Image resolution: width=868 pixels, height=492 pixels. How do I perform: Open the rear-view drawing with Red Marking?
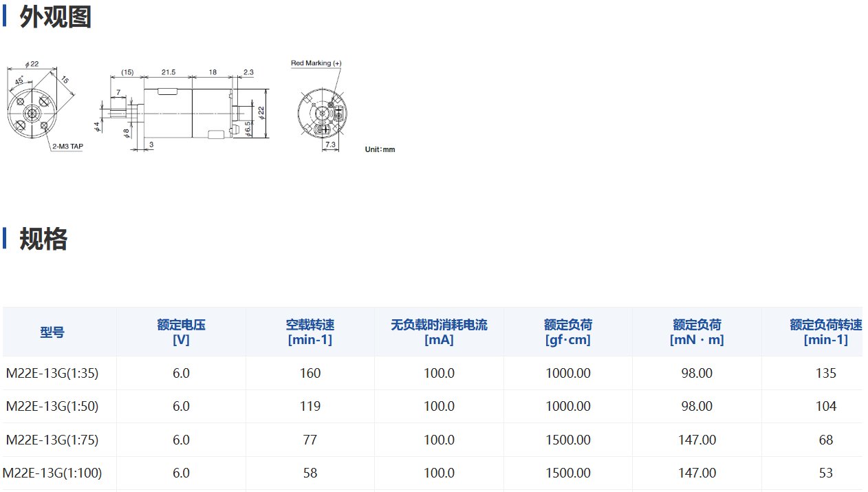click(x=320, y=105)
